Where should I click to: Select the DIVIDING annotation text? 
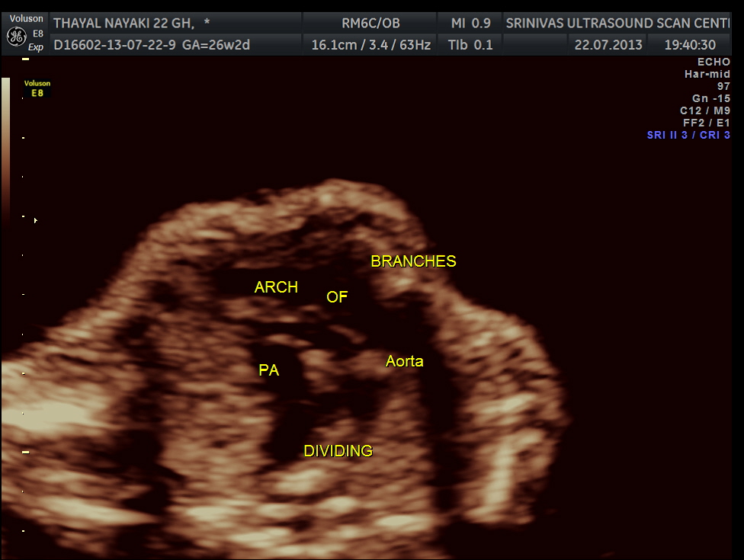(x=338, y=451)
